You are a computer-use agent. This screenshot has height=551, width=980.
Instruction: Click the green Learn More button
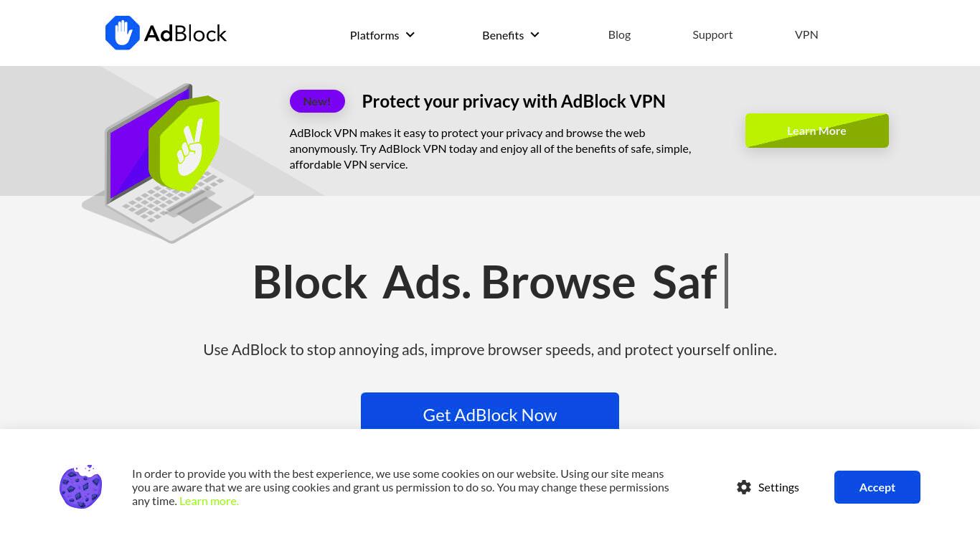pos(817,131)
